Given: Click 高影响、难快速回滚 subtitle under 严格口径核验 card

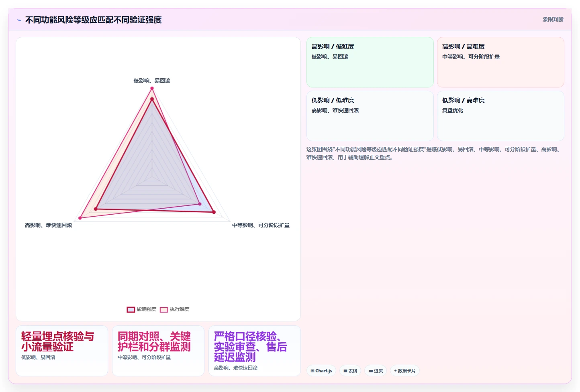Looking at the screenshot, I should click(236, 368).
